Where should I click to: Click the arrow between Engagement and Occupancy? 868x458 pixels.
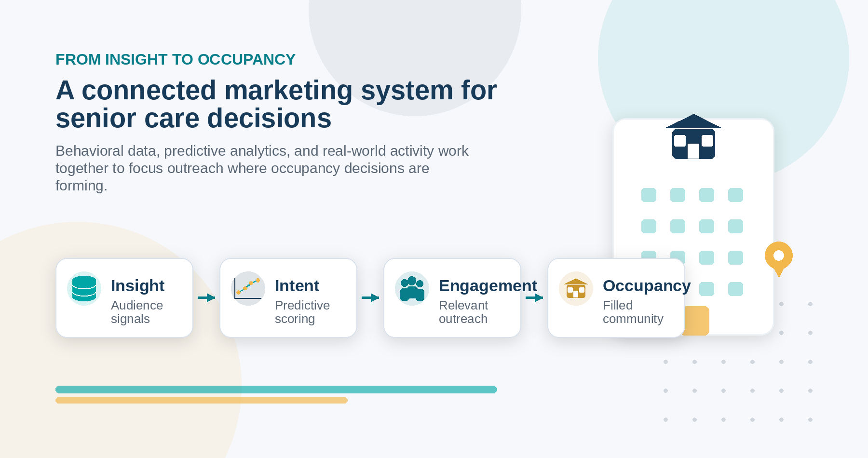click(x=534, y=297)
